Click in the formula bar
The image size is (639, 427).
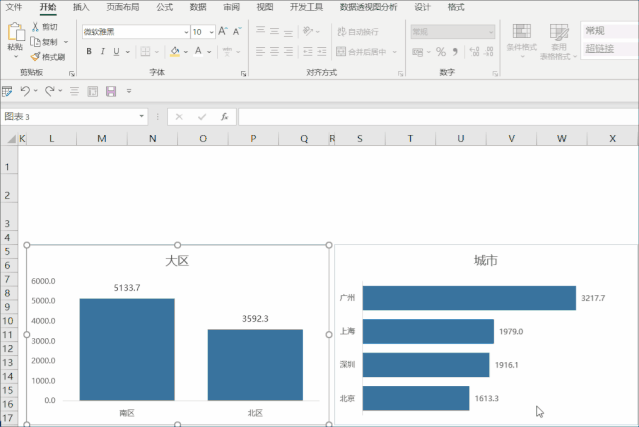click(438, 117)
